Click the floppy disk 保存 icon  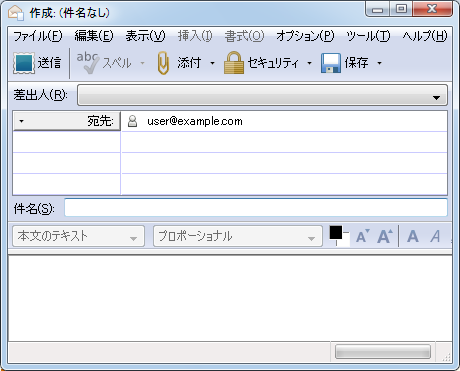[330, 63]
